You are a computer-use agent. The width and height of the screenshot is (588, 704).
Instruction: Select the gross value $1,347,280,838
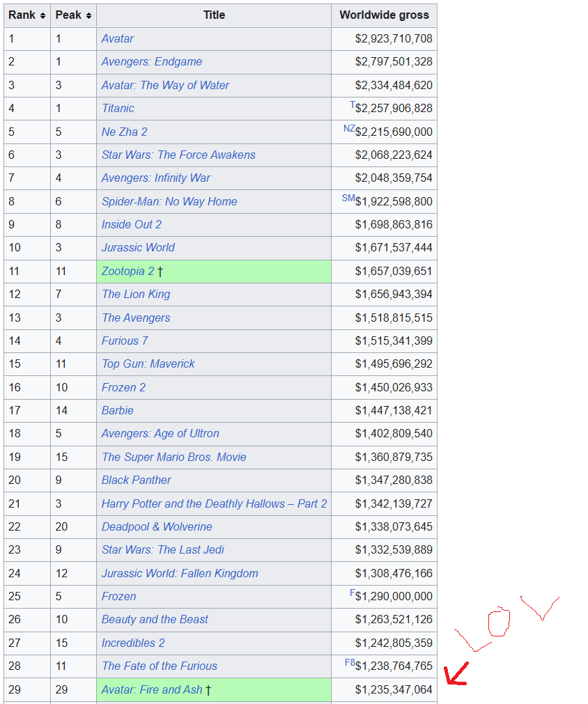tap(394, 480)
